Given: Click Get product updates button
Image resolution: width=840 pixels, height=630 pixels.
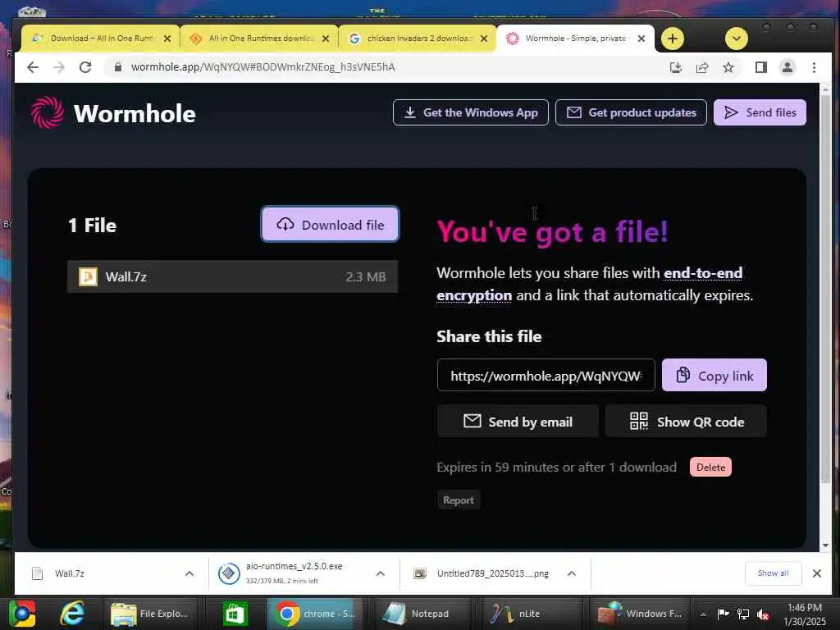Looking at the screenshot, I should (631, 112).
